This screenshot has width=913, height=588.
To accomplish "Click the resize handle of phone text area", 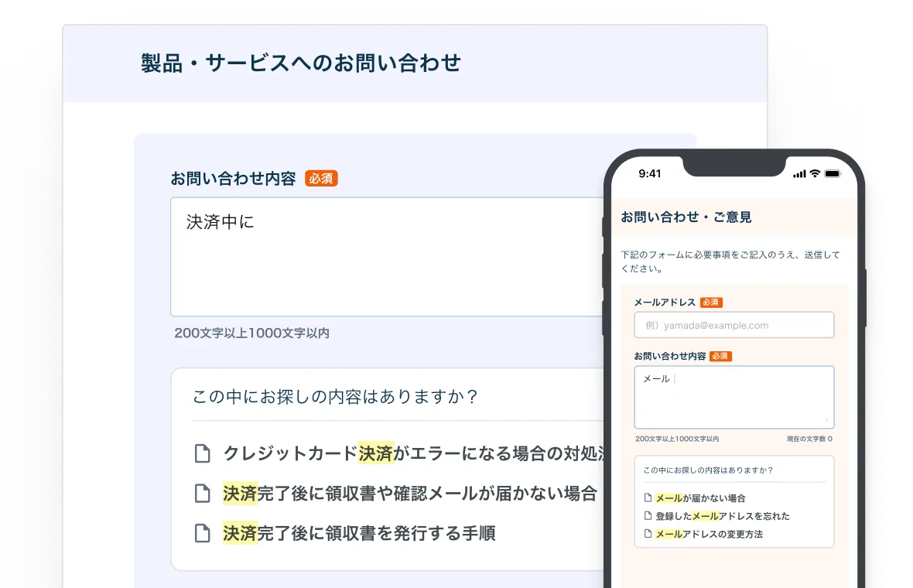I will pos(827,421).
